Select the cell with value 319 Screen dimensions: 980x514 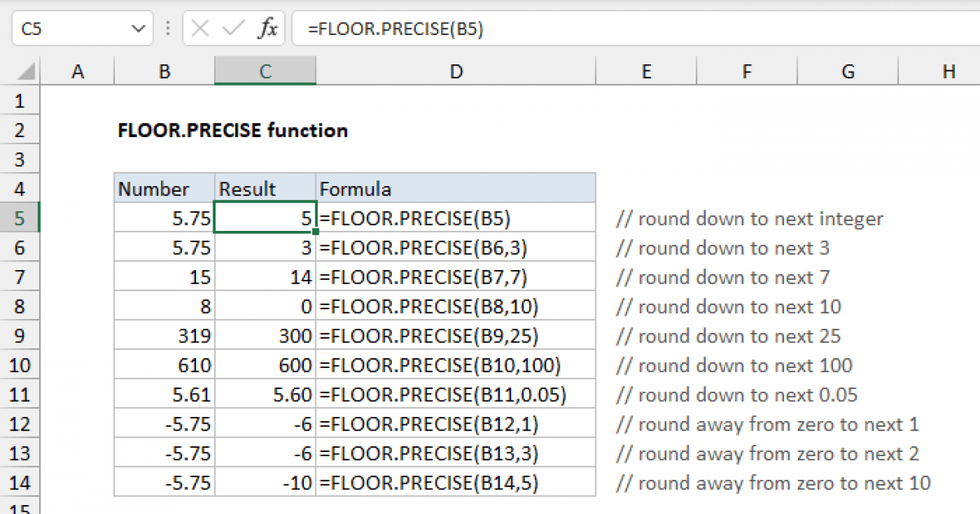pyautogui.click(x=163, y=335)
